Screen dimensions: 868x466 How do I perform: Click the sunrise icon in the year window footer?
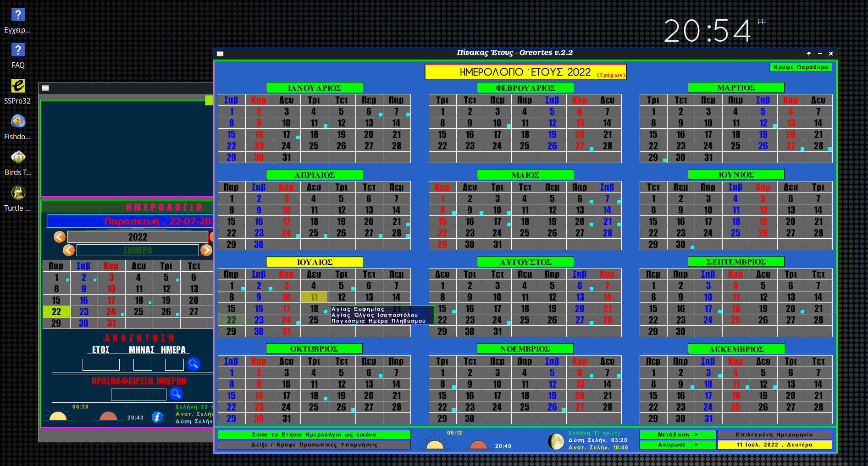(x=435, y=443)
